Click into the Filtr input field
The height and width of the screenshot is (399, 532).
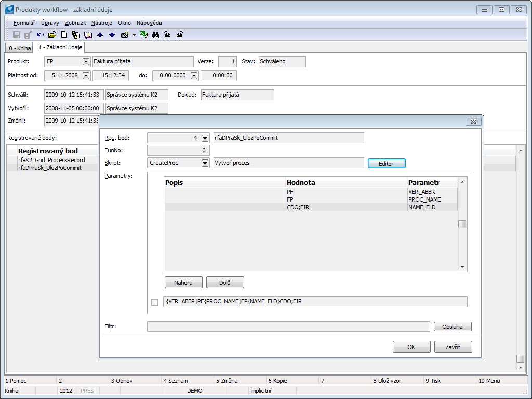[288, 327]
